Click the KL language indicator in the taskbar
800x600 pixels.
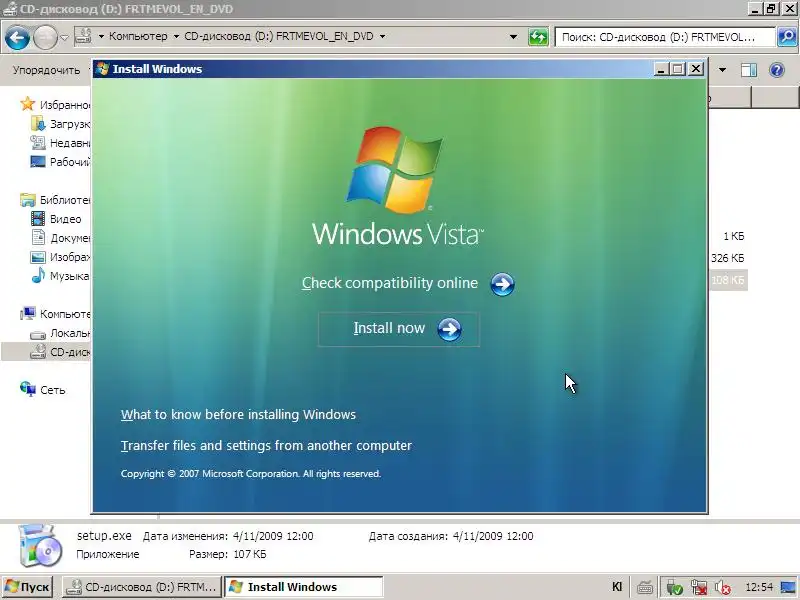pyautogui.click(x=617, y=587)
